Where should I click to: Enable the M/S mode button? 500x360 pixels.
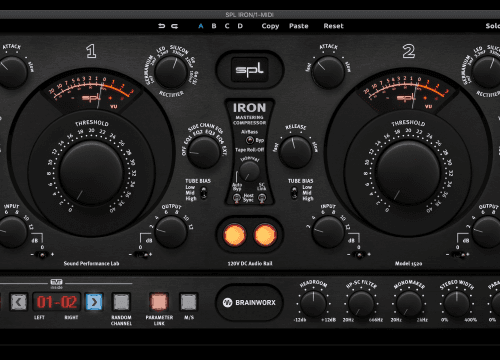point(189,302)
